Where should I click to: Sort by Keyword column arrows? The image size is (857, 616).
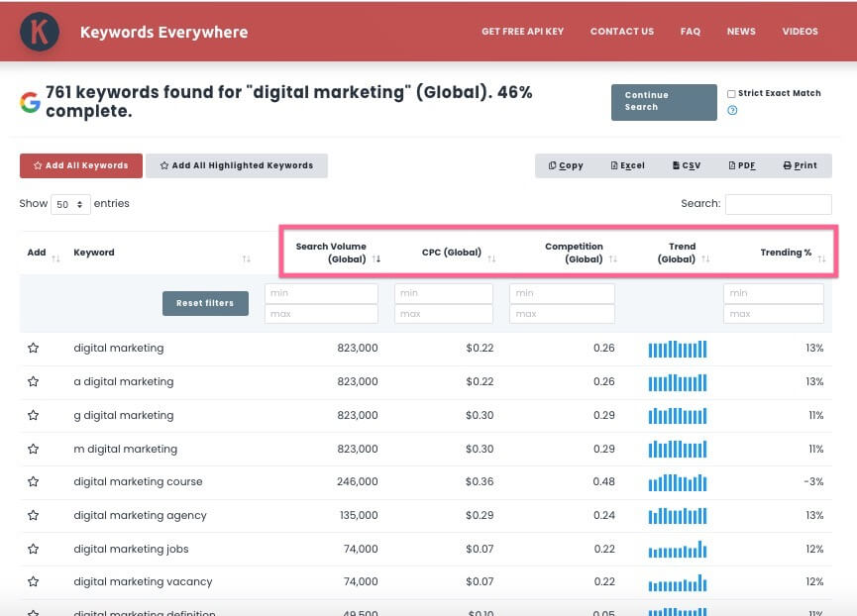[x=247, y=258]
